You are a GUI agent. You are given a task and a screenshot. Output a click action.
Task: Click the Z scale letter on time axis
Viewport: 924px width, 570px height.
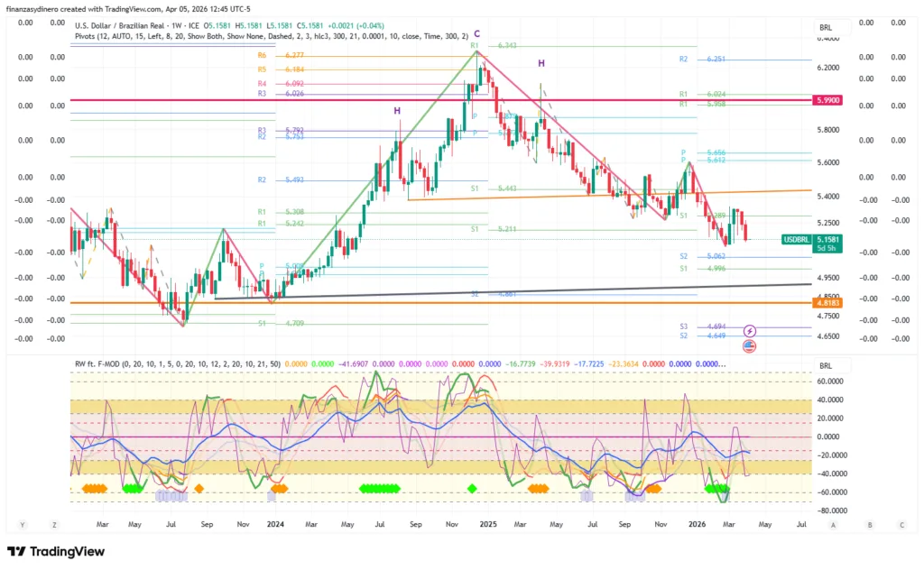point(55,524)
